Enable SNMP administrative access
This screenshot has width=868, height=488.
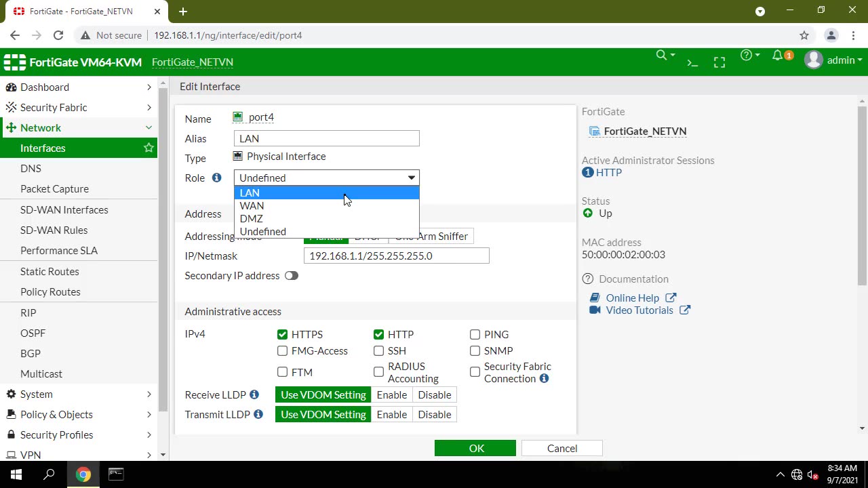point(475,350)
